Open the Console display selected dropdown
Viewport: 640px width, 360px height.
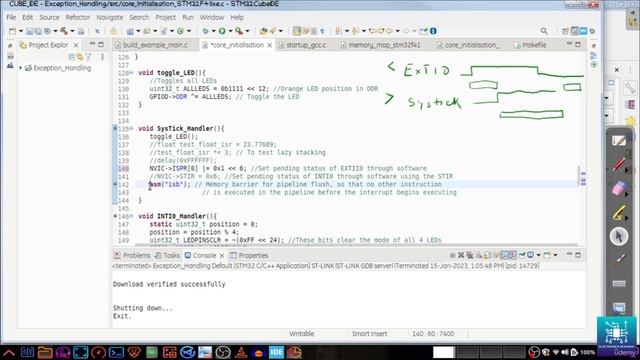coord(538,255)
